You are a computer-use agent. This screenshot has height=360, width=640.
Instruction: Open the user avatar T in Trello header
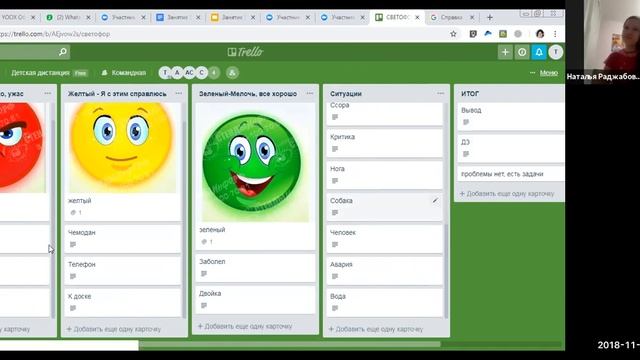tap(556, 52)
